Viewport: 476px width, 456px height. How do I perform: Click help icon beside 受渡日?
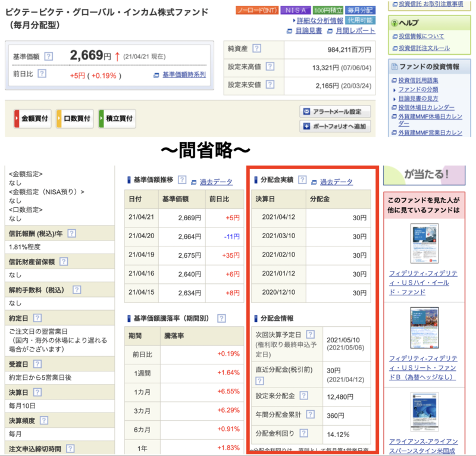37,364
